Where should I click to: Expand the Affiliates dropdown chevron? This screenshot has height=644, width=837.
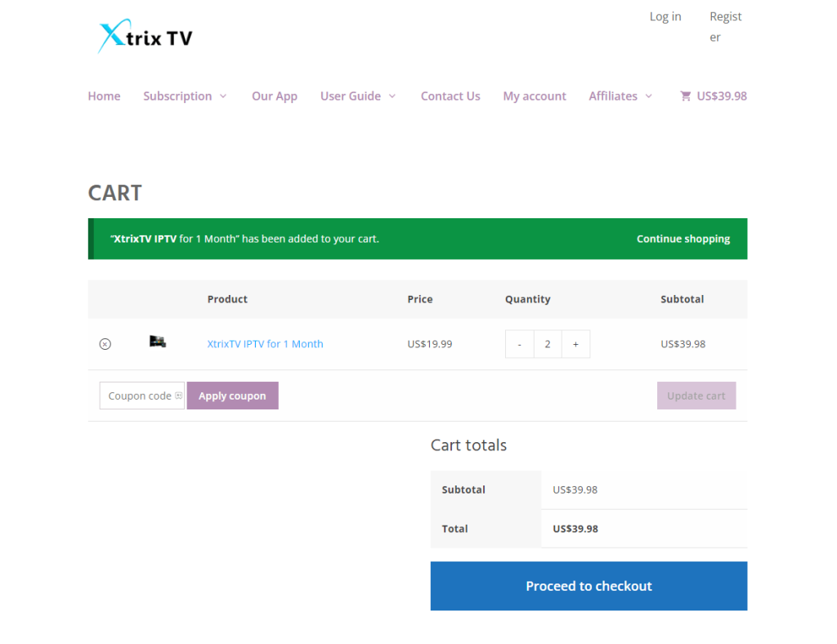648,96
